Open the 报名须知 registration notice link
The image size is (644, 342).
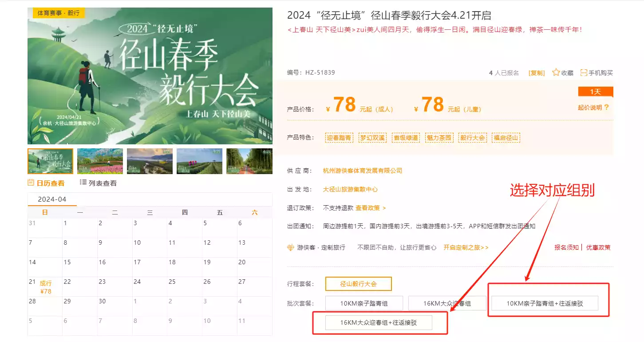click(x=566, y=247)
